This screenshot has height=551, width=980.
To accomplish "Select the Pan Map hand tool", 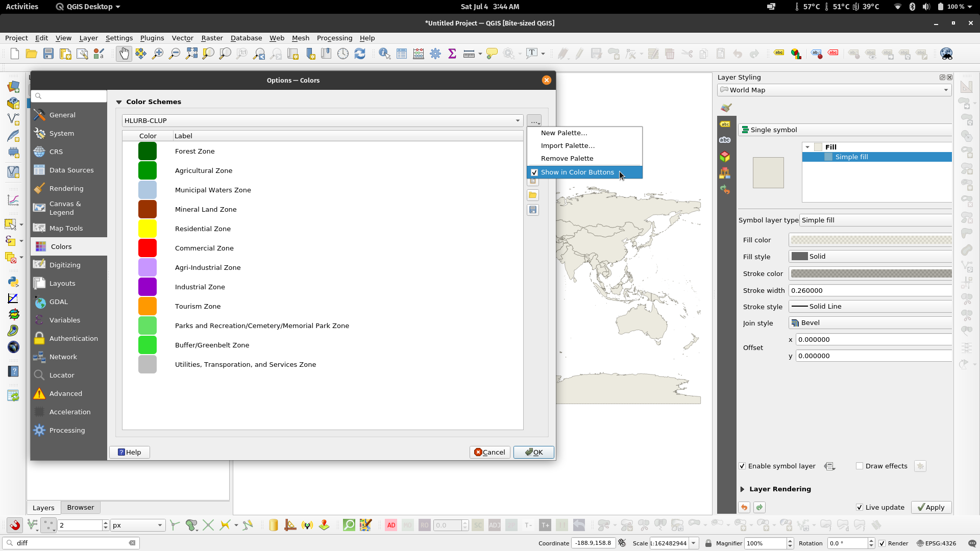I will tap(124, 54).
